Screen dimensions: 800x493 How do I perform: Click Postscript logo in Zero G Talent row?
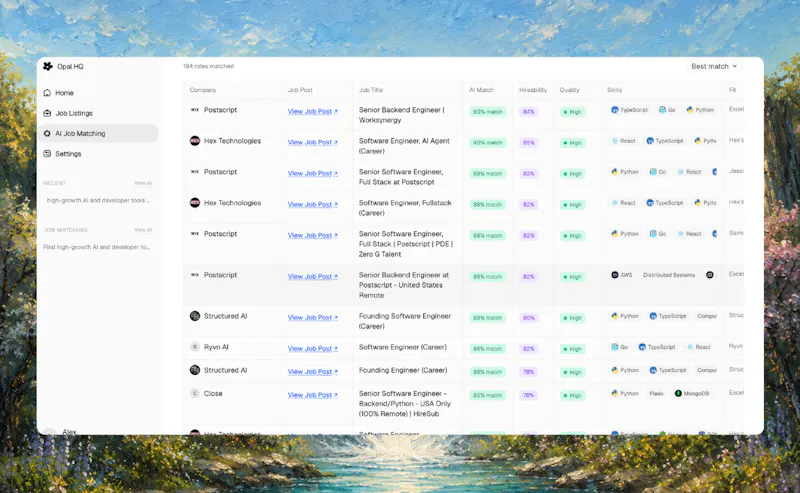pos(194,234)
